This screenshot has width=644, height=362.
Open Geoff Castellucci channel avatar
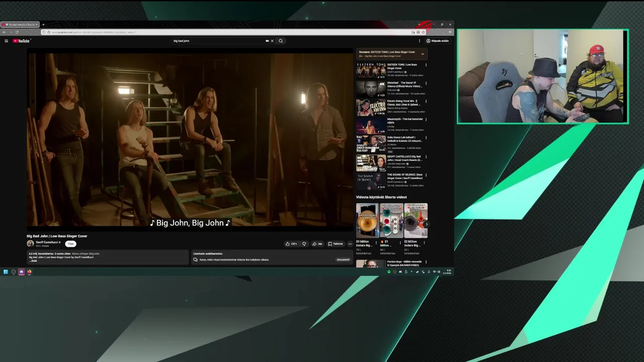[x=30, y=243]
